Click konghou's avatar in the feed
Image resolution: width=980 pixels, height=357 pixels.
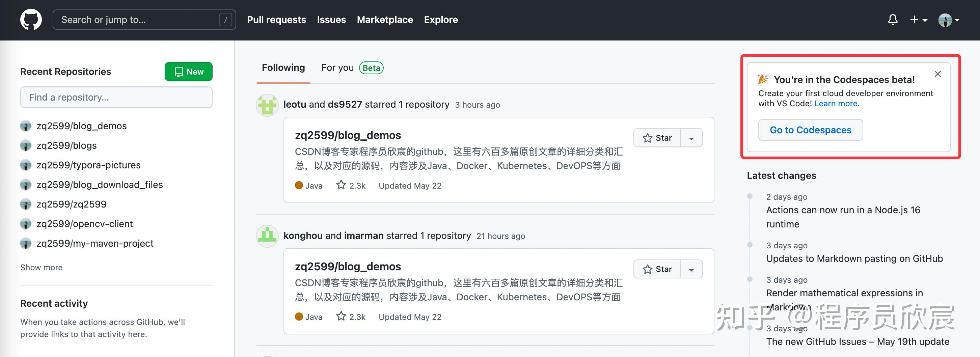[267, 236]
